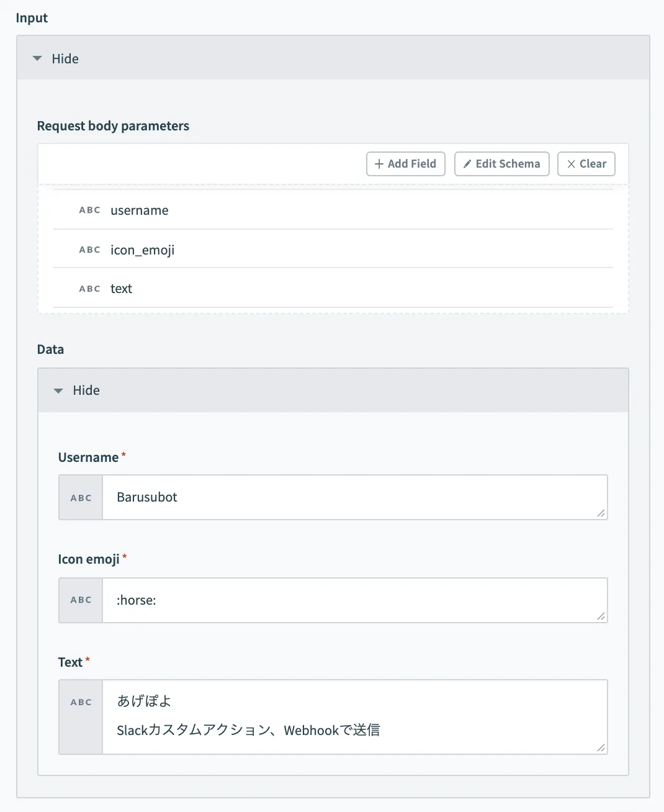Click the resize handle of Username field
664x812 pixels.
coord(601,513)
